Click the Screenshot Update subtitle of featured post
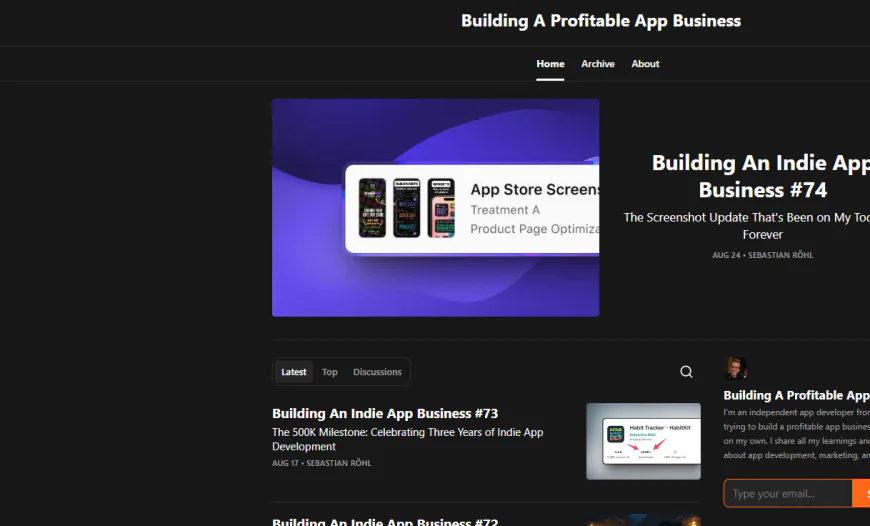Viewport: 870px width, 526px height. click(x=747, y=225)
